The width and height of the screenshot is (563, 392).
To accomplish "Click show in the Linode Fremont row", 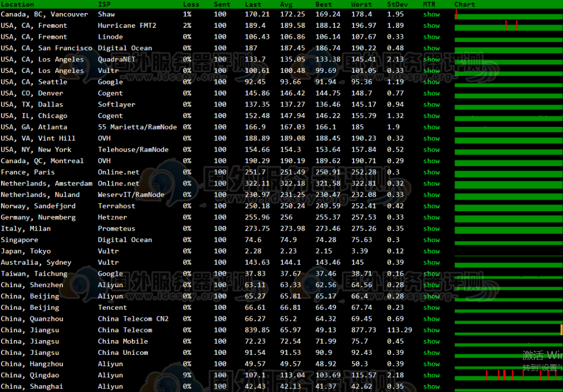I will pos(431,37).
